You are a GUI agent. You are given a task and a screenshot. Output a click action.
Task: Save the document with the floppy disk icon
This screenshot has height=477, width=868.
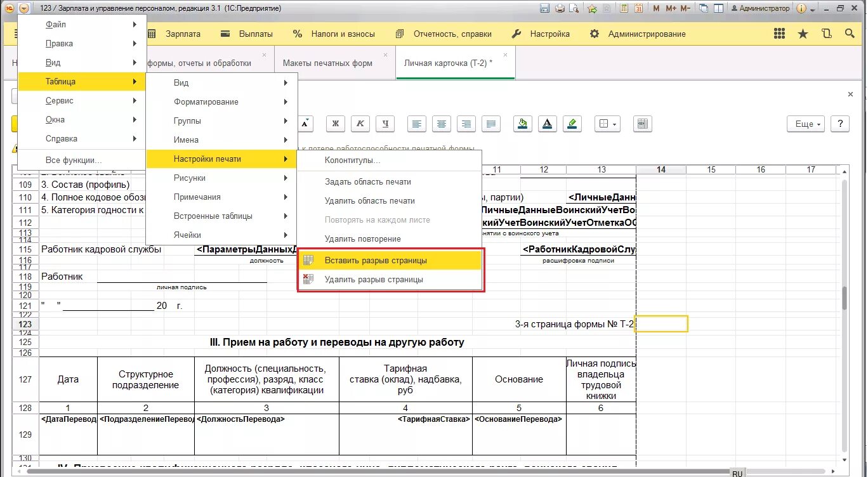pos(544,8)
